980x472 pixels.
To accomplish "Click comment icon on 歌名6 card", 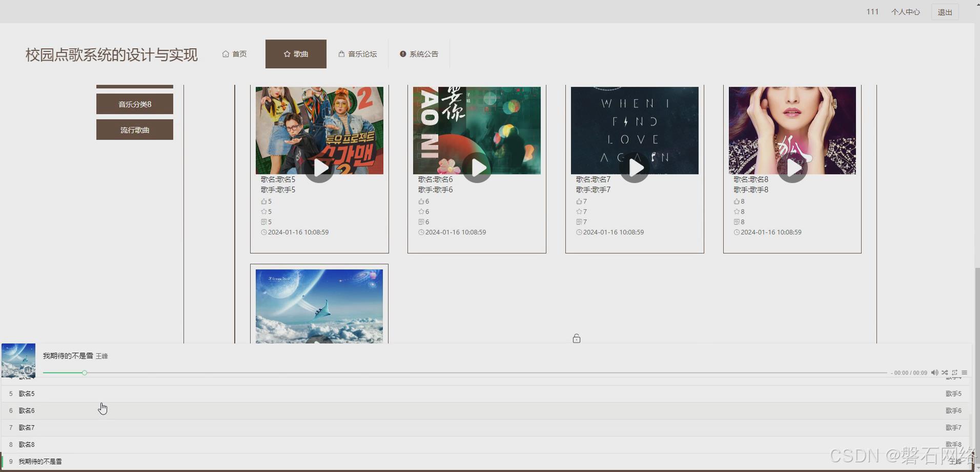I will point(421,222).
